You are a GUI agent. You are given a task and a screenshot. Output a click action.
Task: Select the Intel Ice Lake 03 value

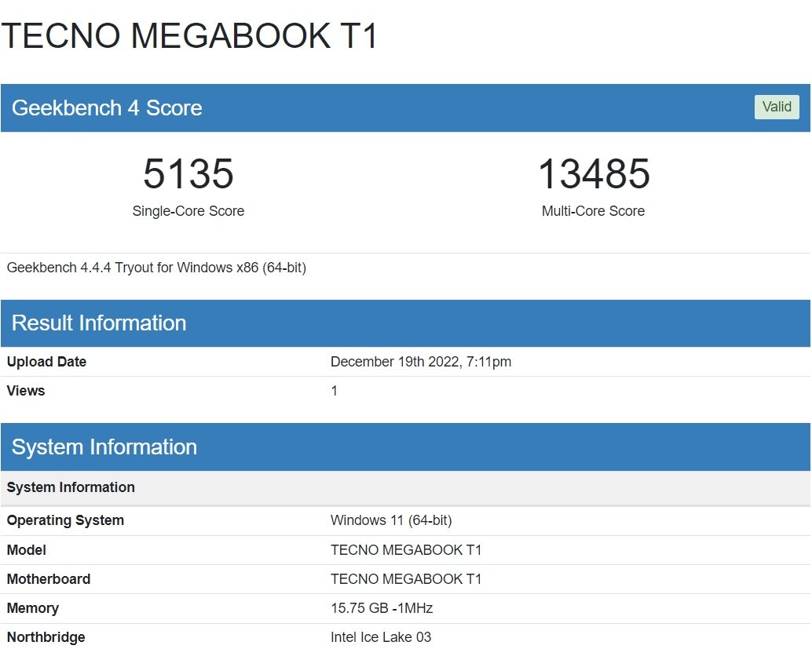pyautogui.click(x=381, y=637)
